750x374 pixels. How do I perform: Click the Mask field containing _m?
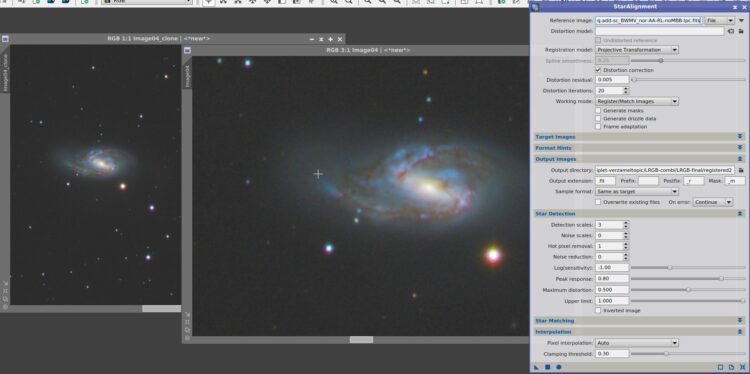[735, 181]
